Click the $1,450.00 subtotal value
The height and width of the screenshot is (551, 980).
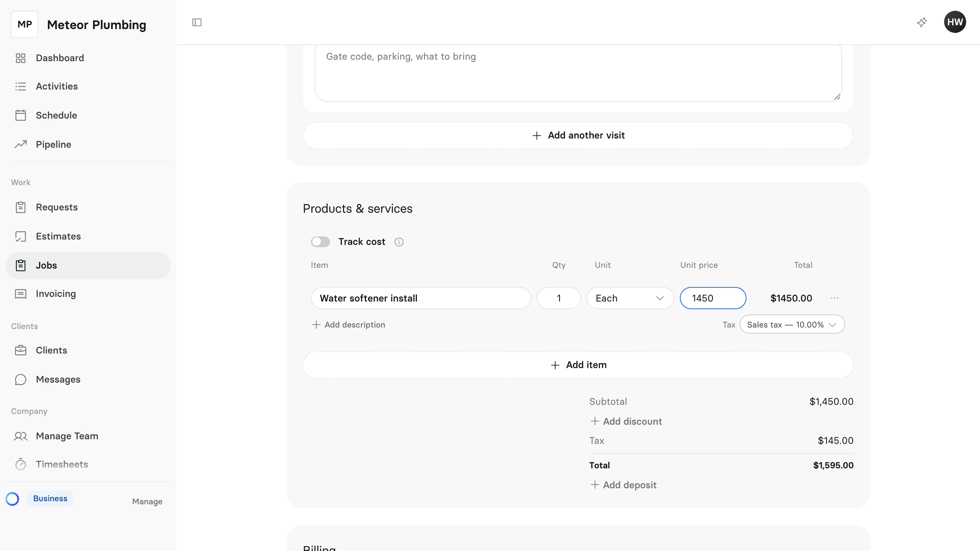point(831,401)
